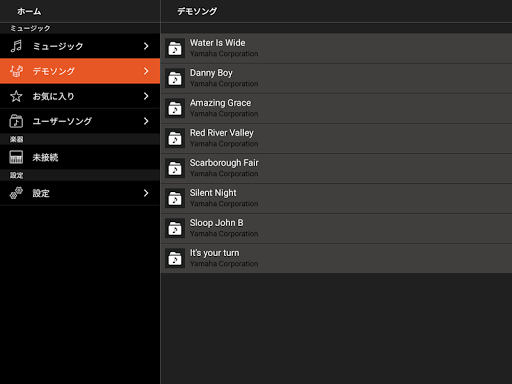
Task: Expand the ミュージック chevron arrow
Action: click(146, 46)
